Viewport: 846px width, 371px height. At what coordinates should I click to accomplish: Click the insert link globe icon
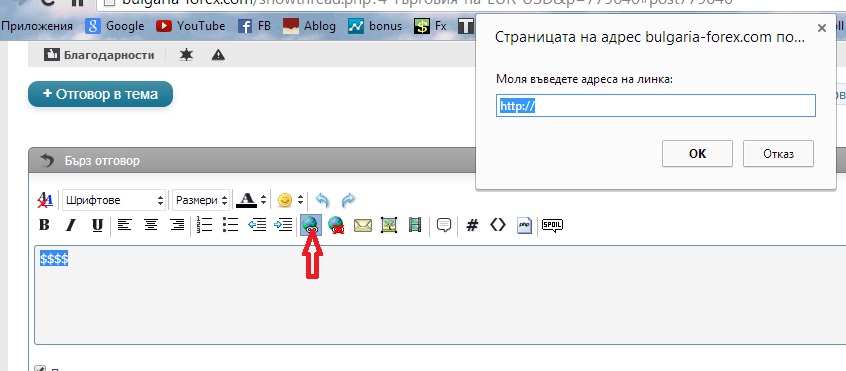[x=311, y=225]
